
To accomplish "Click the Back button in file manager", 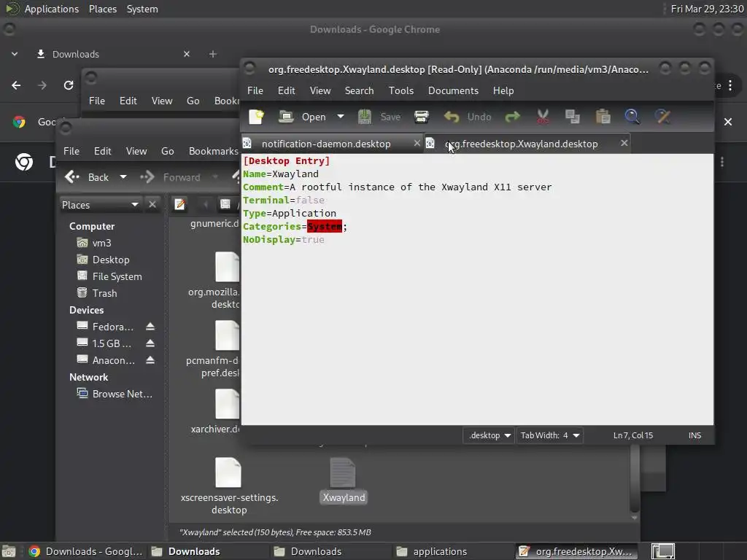I will [88, 177].
